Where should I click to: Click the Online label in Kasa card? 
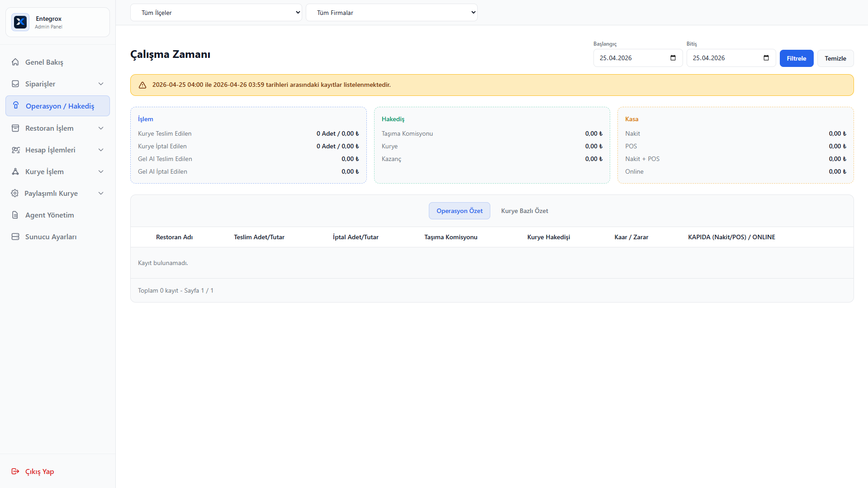(x=634, y=171)
